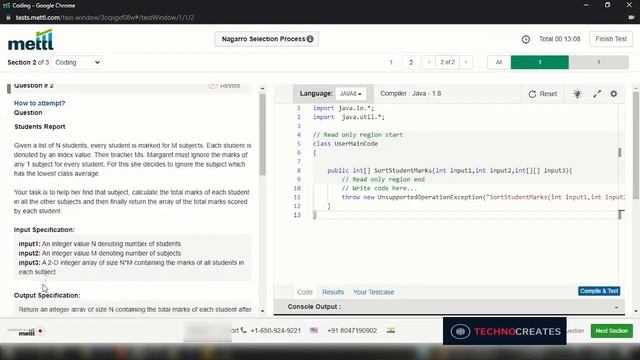Collapse the Console Output panel
This screenshot has height=360, width=640.
point(616,307)
